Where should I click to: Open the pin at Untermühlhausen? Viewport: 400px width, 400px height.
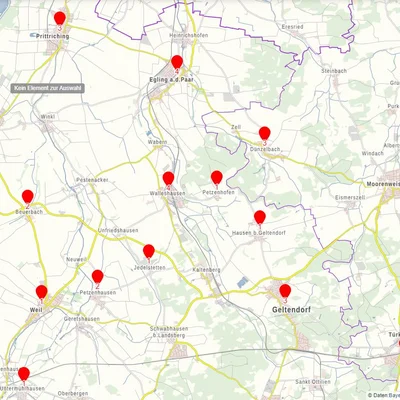pyautogui.click(x=24, y=374)
